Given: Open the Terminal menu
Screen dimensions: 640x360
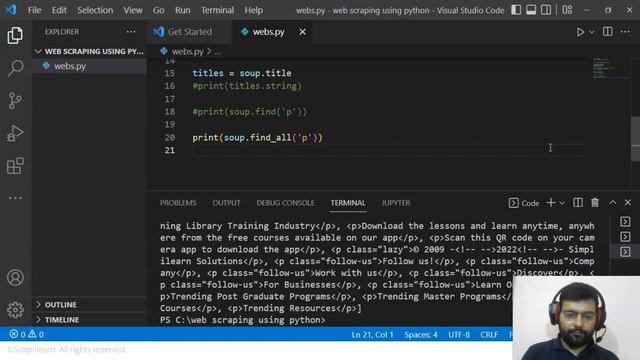Looking at the screenshot, I should coord(218,10).
